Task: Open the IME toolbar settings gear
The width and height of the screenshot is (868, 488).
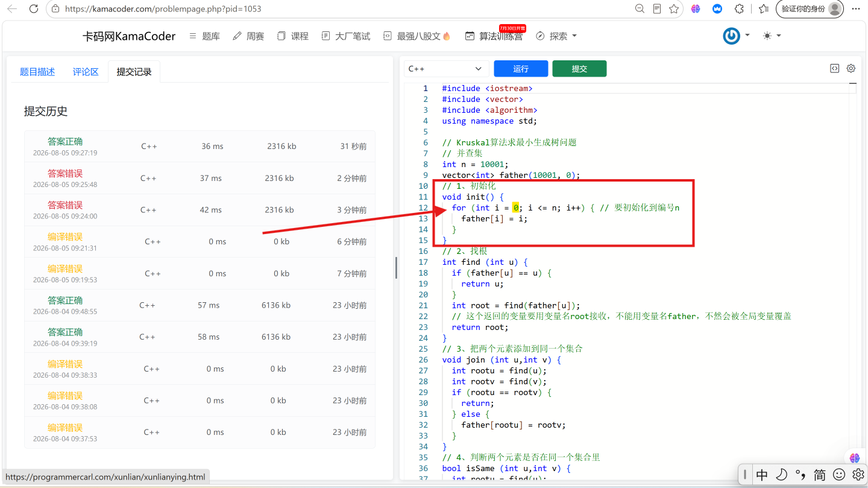Action: tap(858, 475)
